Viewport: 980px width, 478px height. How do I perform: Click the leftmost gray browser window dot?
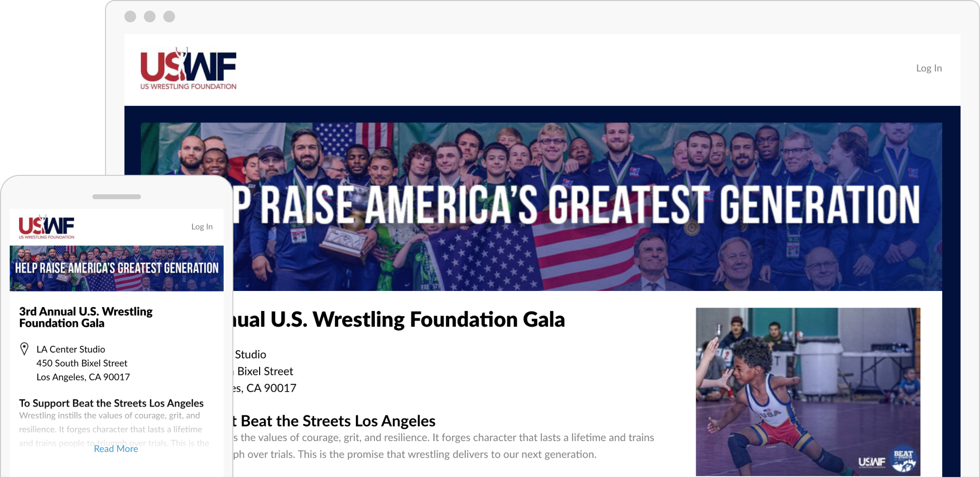(x=130, y=17)
